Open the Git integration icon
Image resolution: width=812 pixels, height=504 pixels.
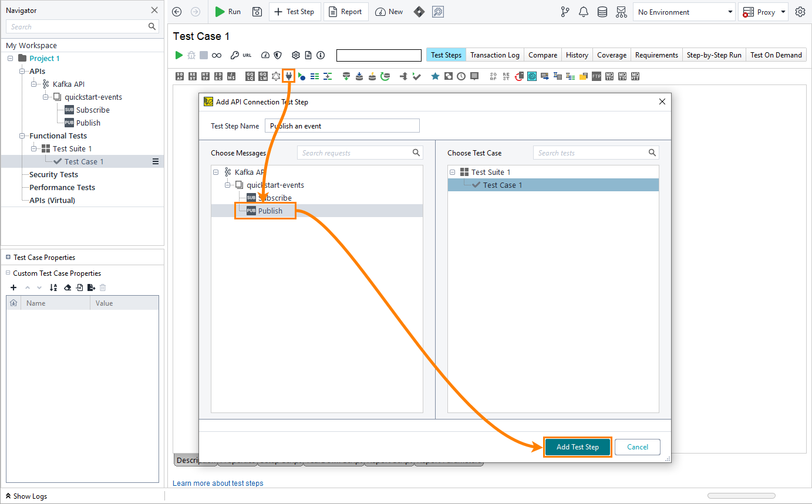565,12
